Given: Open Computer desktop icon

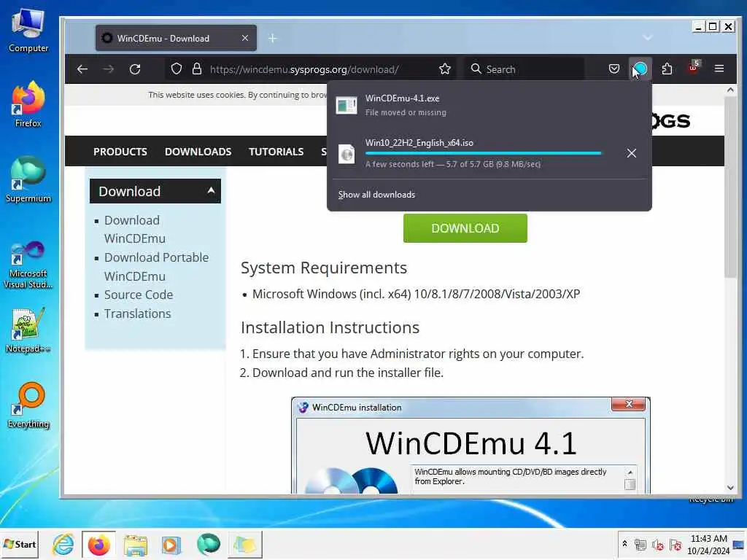Looking at the screenshot, I should (28, 31).
